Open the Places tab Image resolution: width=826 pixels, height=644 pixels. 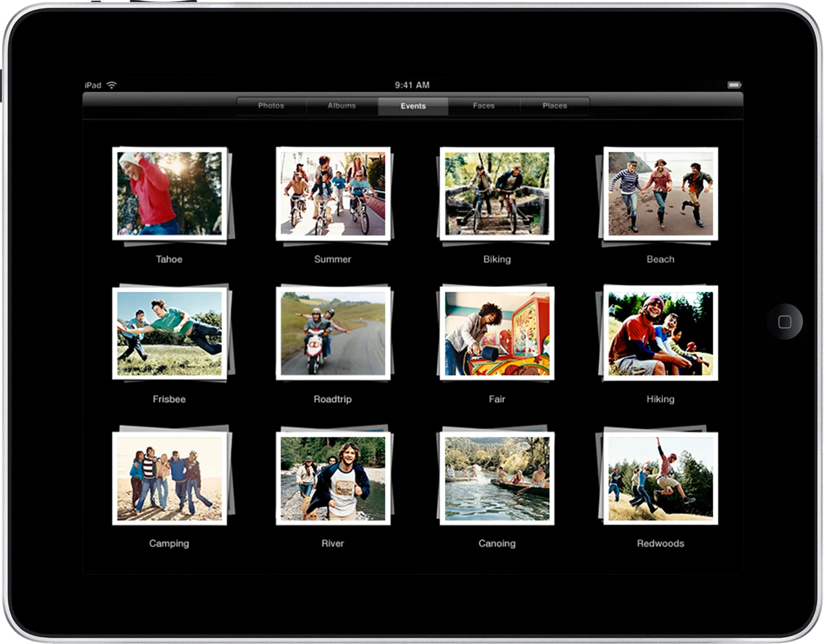tap(554, 106)
